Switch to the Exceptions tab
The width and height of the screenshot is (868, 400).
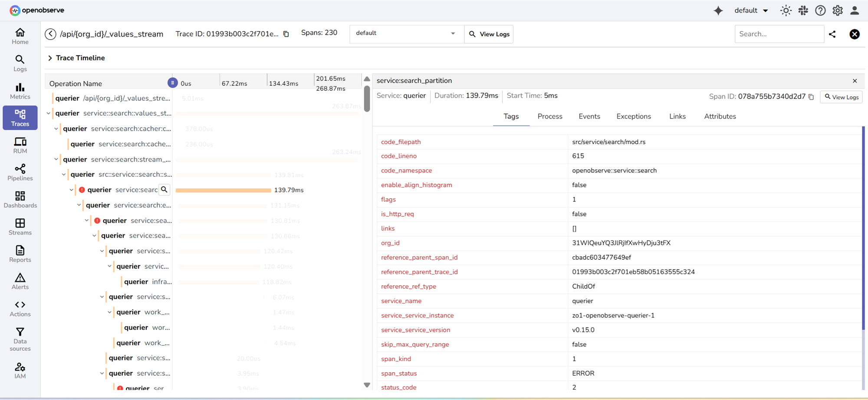[633, 116]
